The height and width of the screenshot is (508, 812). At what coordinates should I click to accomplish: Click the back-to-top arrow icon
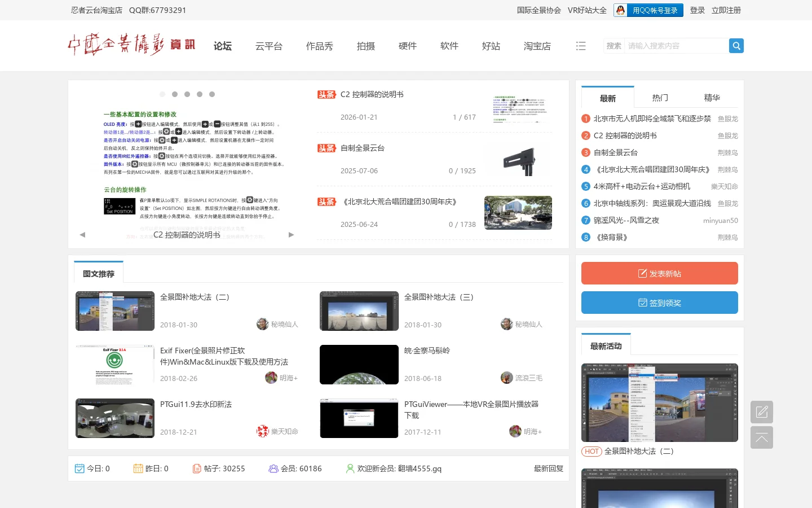pyautogui.click(x=762, y=437)
